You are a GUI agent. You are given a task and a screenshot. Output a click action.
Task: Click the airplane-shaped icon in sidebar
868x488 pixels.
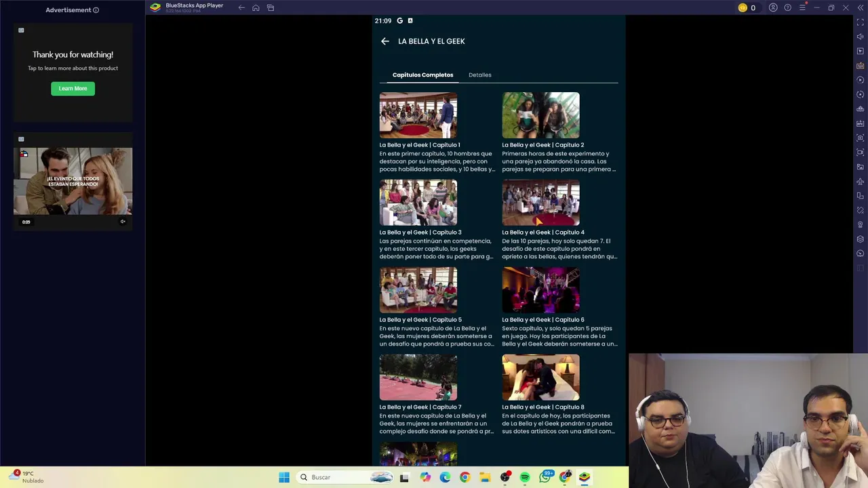pos(861,181)
